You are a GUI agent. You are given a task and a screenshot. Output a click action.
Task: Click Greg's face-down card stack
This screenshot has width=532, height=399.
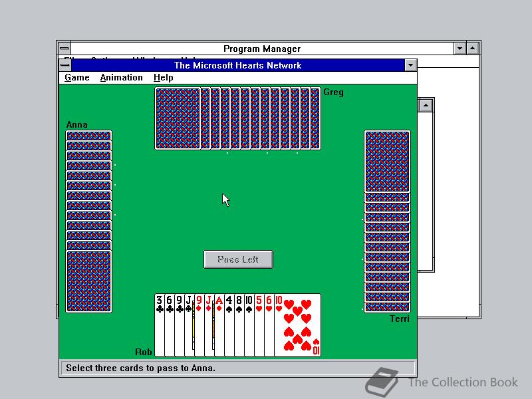coord(237,118)
